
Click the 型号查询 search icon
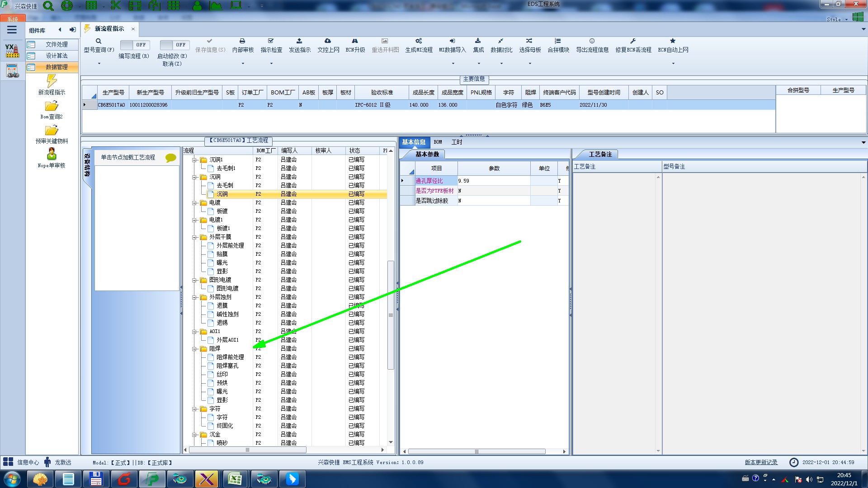coord(99,41)
